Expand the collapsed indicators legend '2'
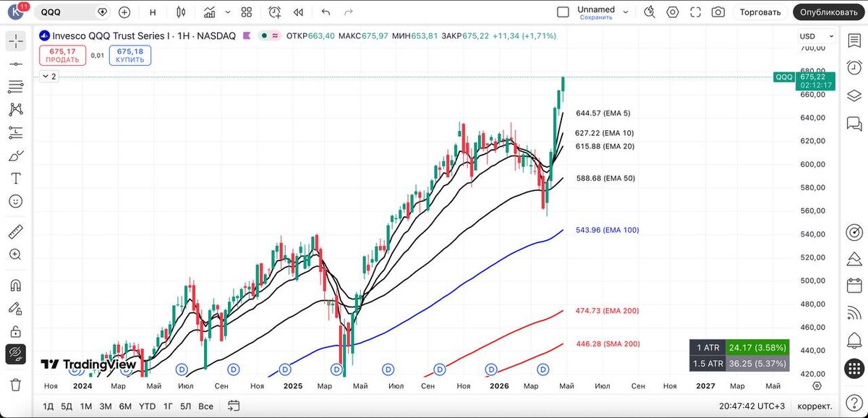The image size is (868, 418). 49,76
